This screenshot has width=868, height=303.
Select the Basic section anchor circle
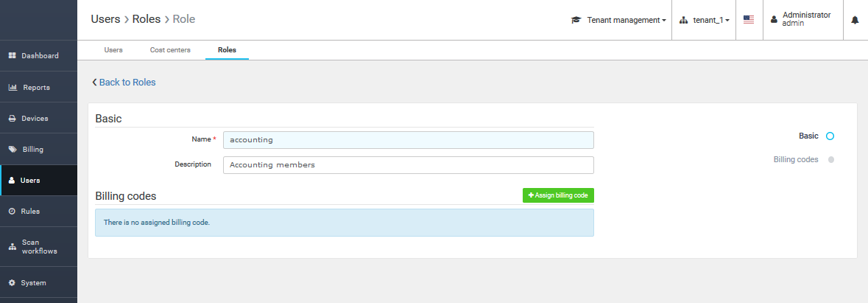[830, 136]
